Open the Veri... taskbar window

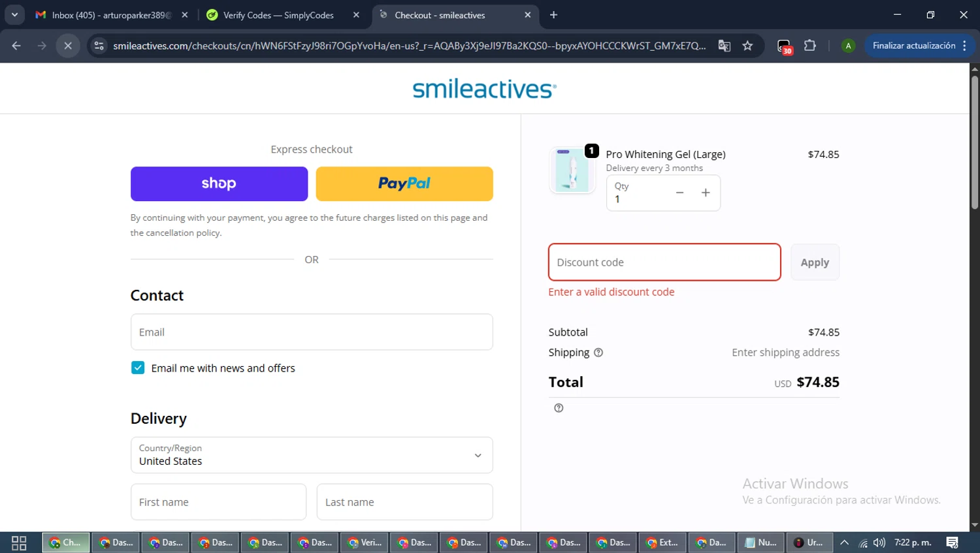click(x=365, y=543)
